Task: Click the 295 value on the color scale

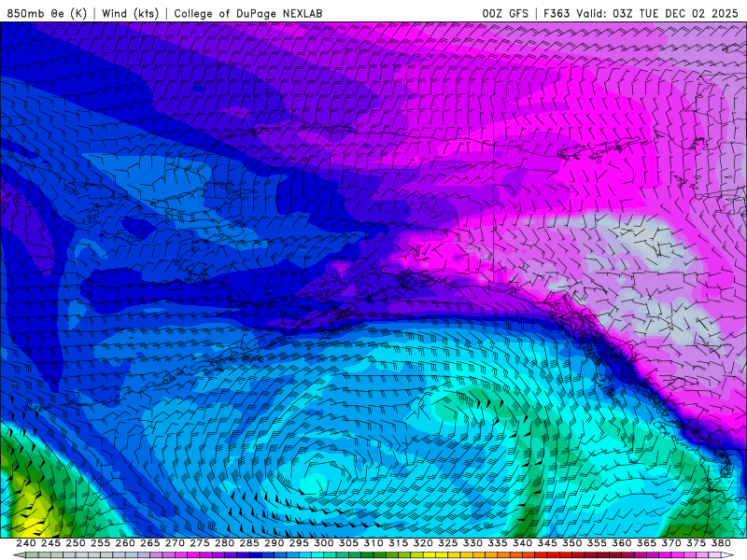Action: click(x=299, y=543)
